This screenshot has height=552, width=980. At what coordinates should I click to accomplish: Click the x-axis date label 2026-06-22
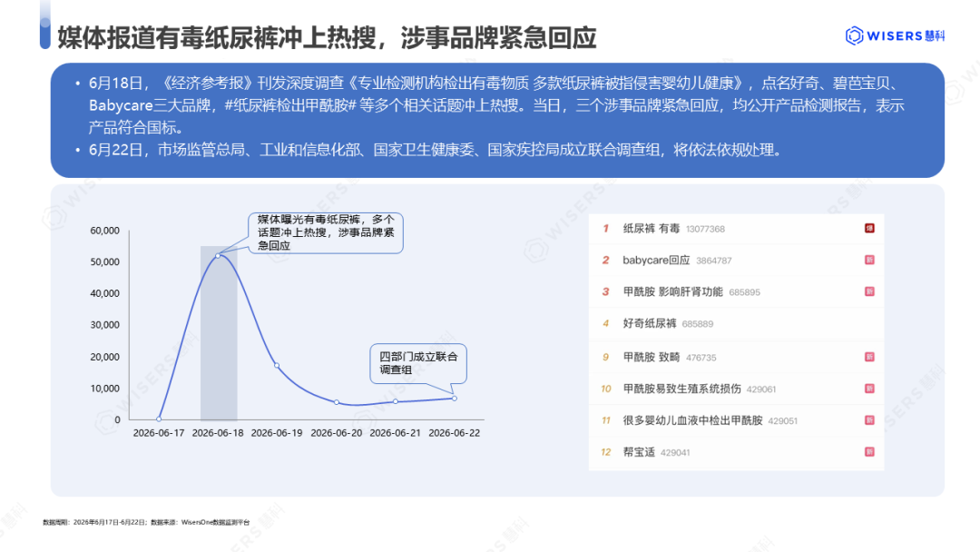(x=455, y=432)
